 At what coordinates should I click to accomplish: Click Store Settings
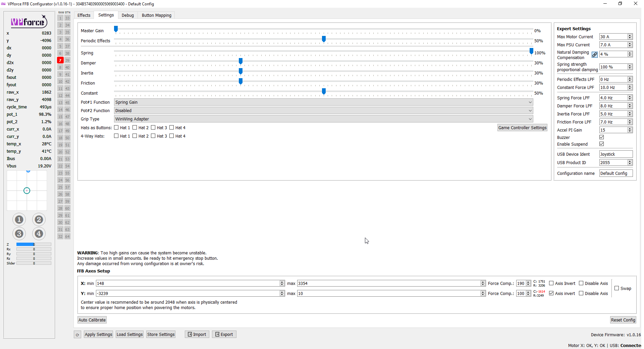[x=161, y=335]
